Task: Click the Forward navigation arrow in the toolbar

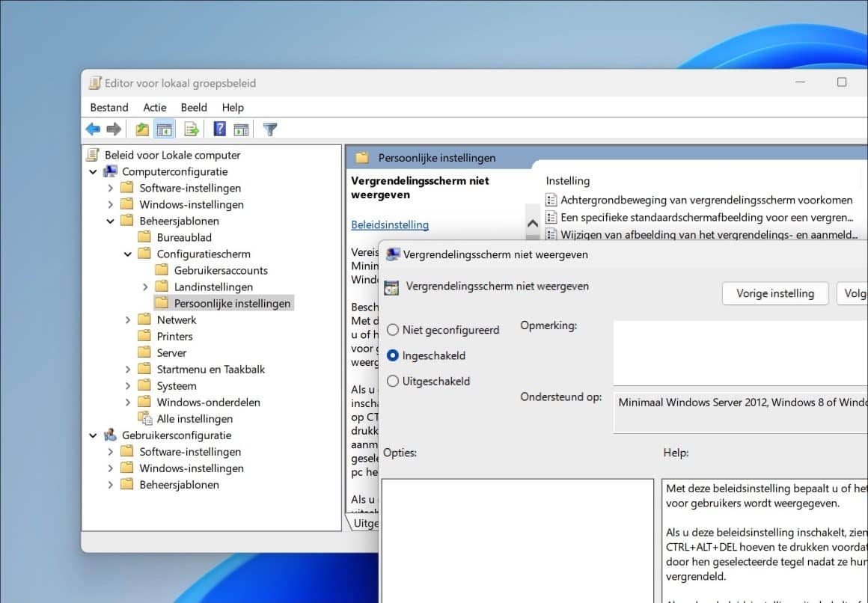Action: coord(114,129)
